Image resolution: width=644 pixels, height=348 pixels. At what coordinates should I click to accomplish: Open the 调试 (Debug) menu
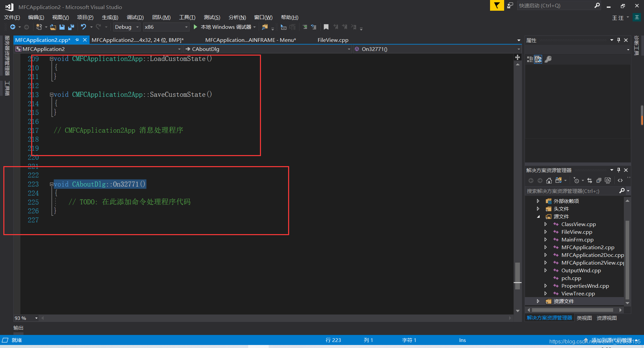coord(135,17)
